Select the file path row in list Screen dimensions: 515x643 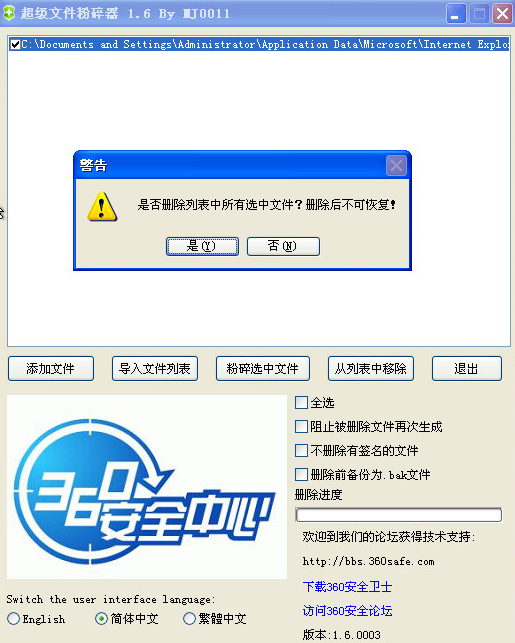259,44
